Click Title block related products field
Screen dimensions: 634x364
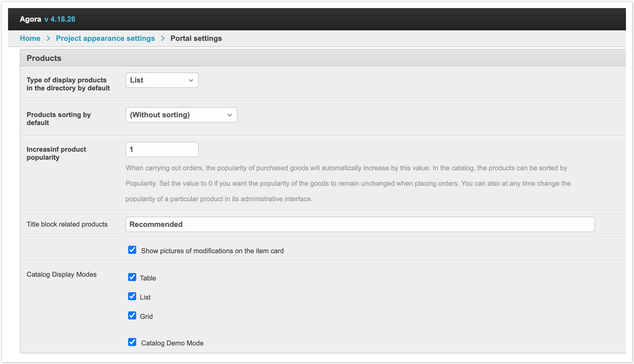(360, 224)
